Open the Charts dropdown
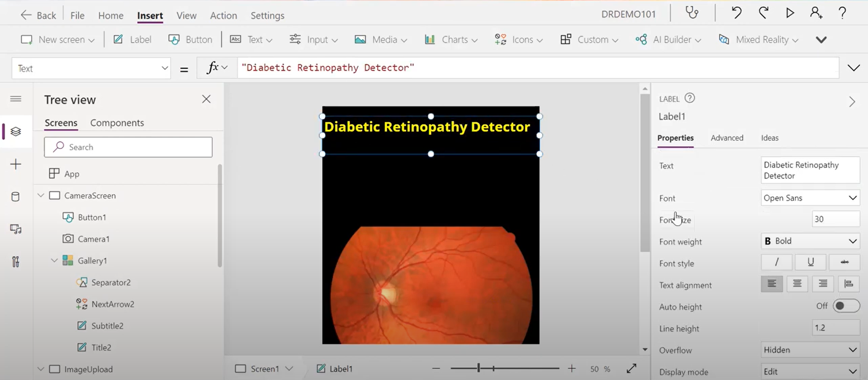The height and width of the screenshot is (380, 868). pos(451,39)
